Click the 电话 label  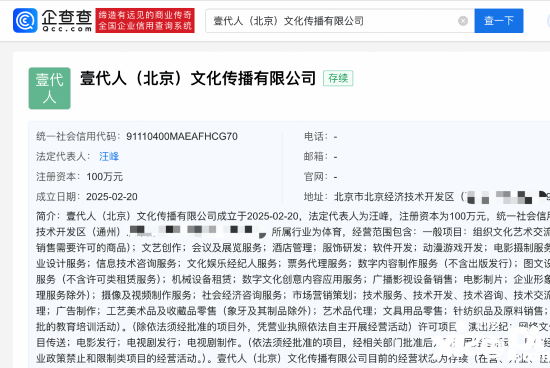point(316,136)
